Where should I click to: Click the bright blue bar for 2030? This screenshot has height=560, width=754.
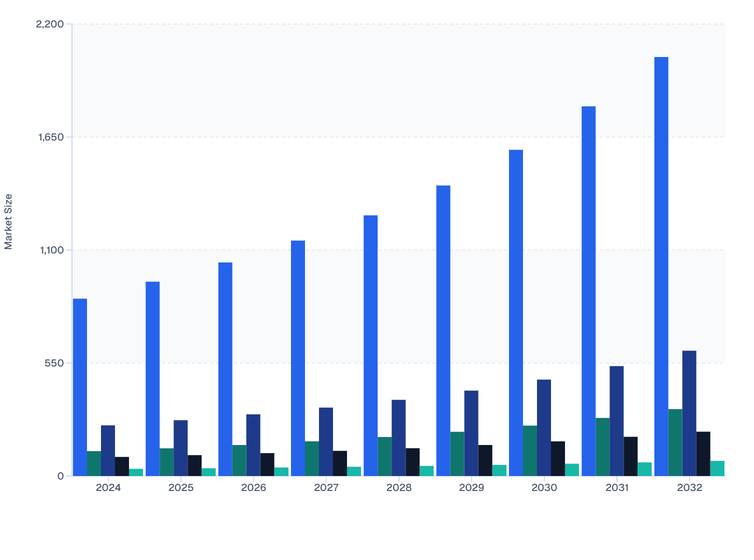[x=516, y=312]
